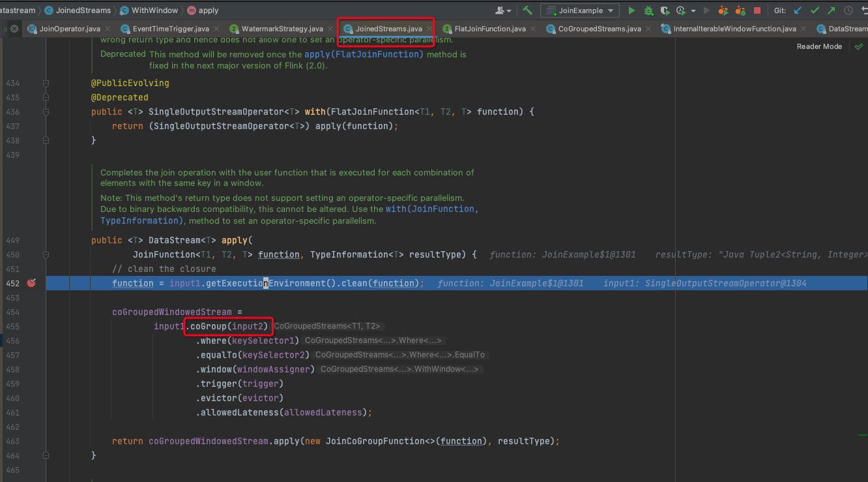The image size is (868, 482).
Task: Click the CoGroupedStreams<T1, T2> inlay hint
Action: click(x=327, y=326)
